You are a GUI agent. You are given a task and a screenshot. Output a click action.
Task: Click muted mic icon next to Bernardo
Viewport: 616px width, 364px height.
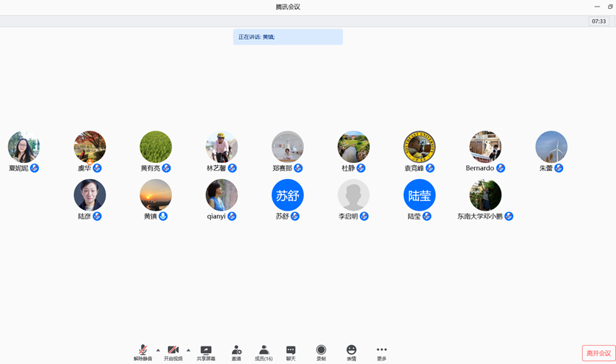point(501,168)
